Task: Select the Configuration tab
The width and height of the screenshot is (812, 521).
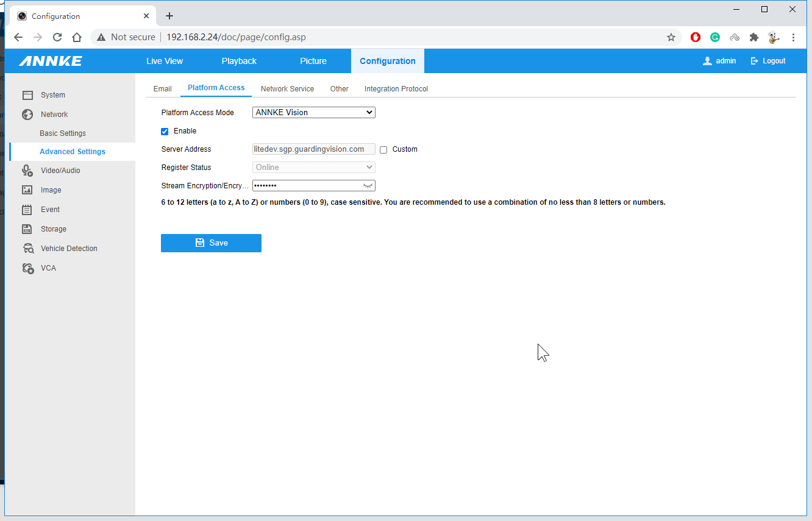Action: tap(388, 61)
